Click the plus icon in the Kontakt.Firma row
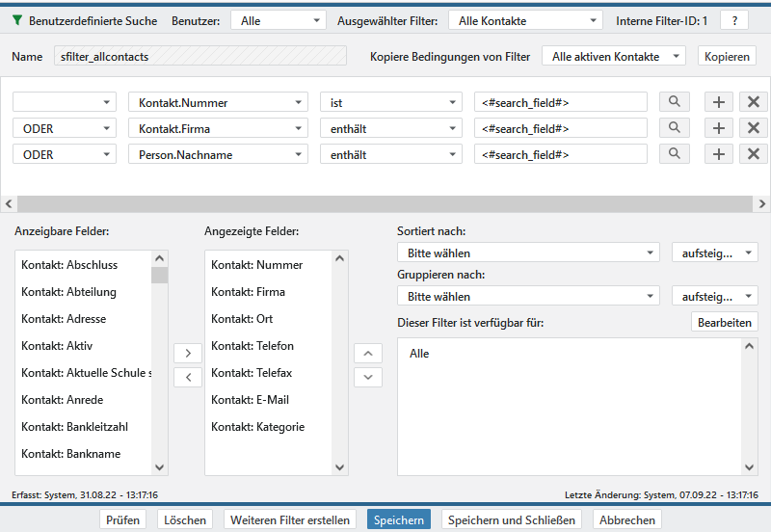Viewport: 771px width, 532px height. click(719, 128)
